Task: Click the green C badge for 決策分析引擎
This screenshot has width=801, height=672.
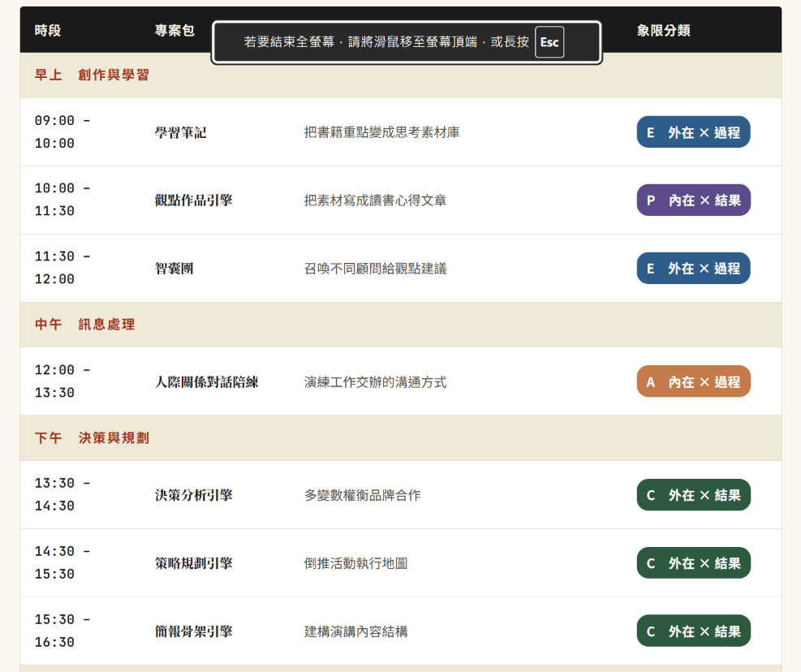Action: pyautogui.click(x=693, y=495)
